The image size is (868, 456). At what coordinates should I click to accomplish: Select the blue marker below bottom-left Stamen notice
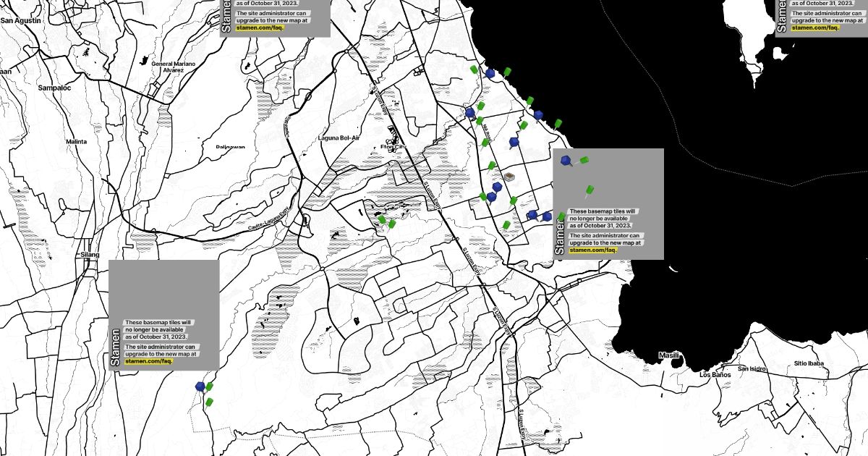coord(200,387)
